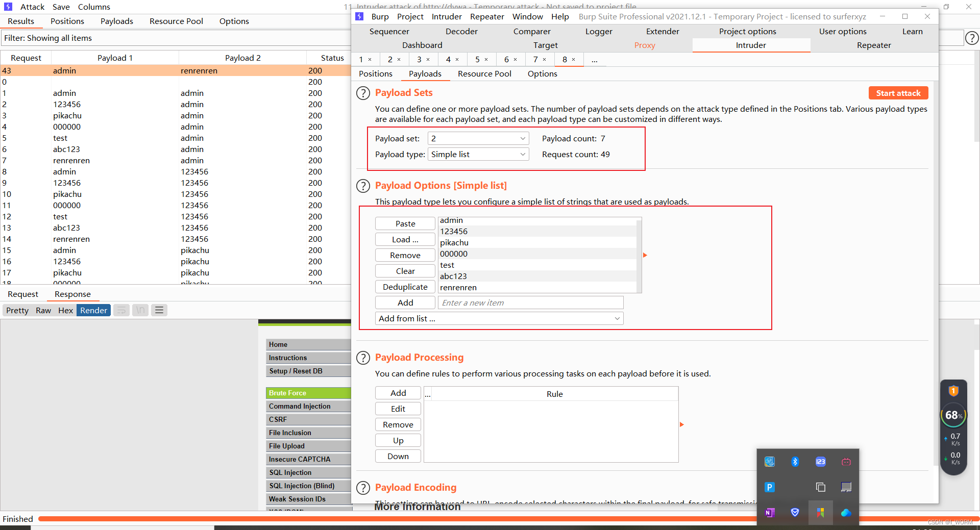The width and height of the screenshot is (980, 530).
Task: Open Payload Sets help icon
Action: [x=363, y=93]
